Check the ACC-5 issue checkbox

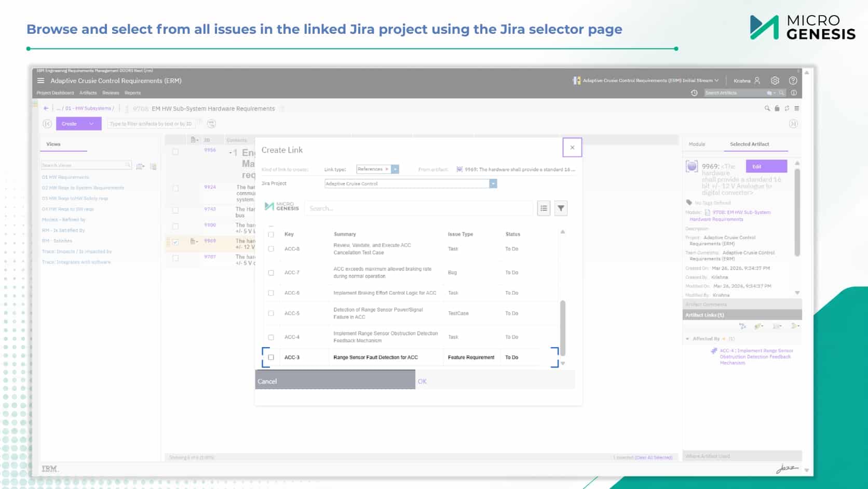(x=271, y=313)
